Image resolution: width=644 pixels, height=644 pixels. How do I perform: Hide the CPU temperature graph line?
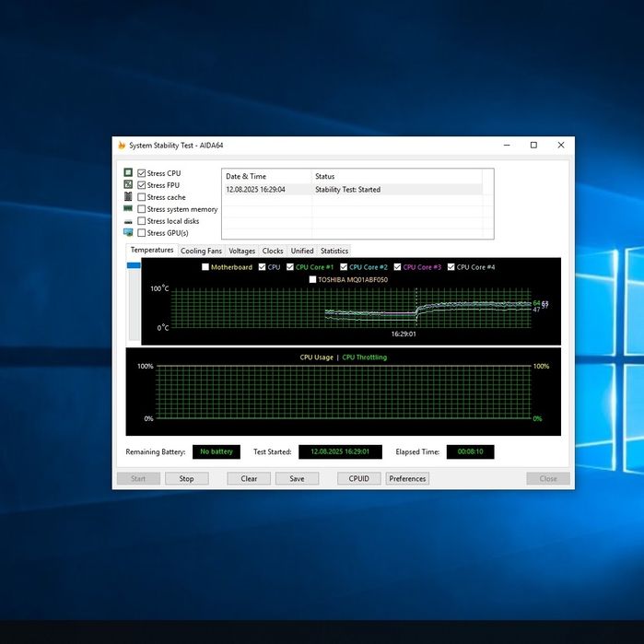pyautogui.click(x=262, y=267)
